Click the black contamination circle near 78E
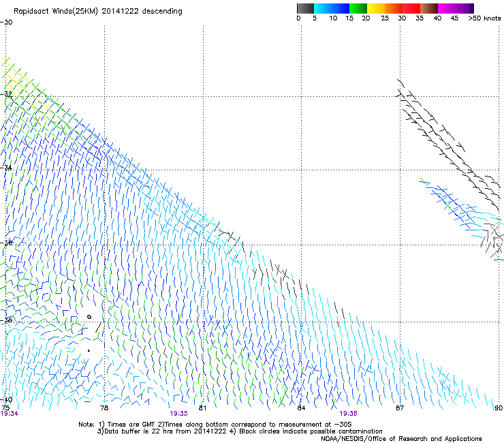 (x=89, y=317)
